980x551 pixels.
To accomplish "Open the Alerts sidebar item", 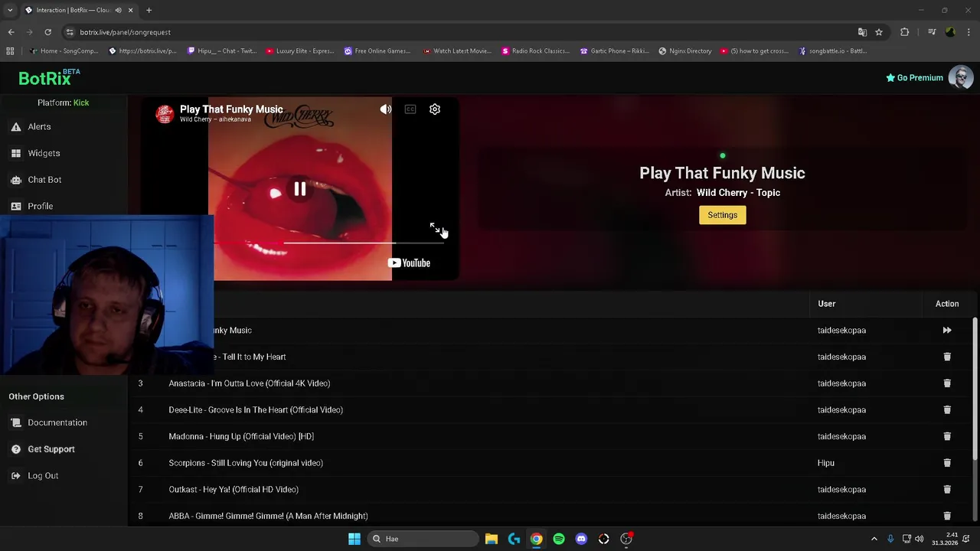I will (39, 127).
